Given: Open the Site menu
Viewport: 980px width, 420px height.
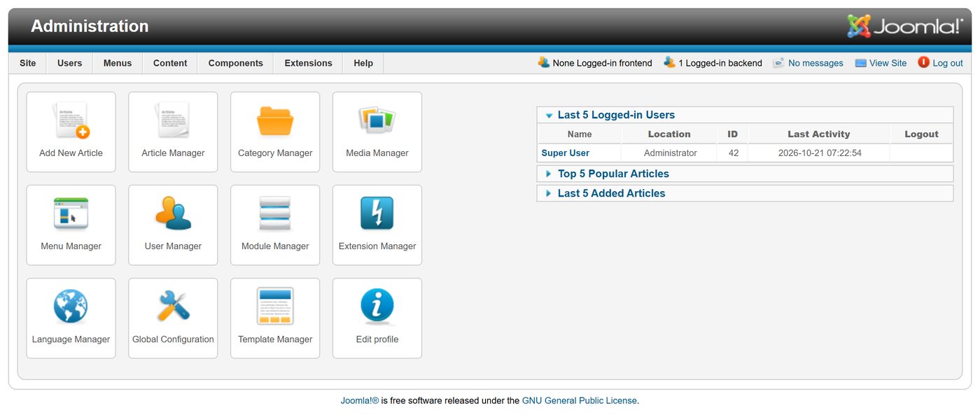Looking at the screenshot, I should 28,63.
